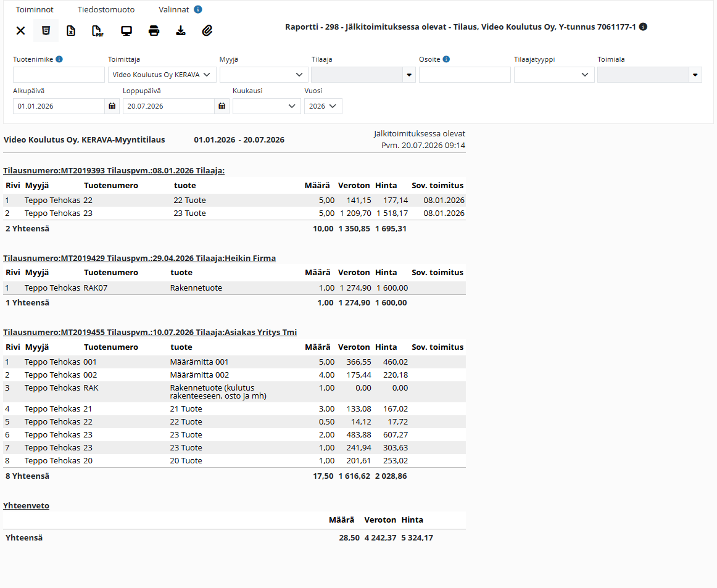Export report as Excel file icon
This screenshot has height=588, width=717.
71,31
